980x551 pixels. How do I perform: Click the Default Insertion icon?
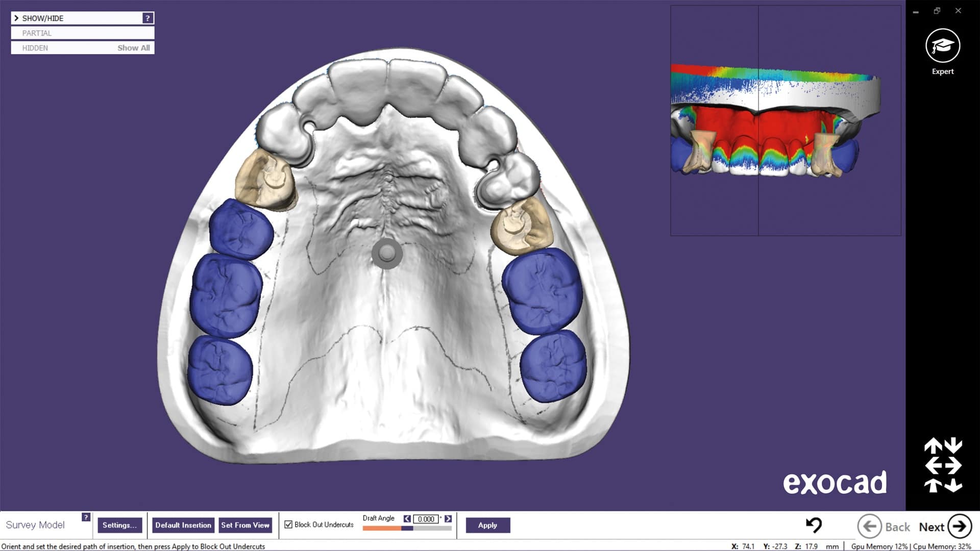click(x=182, y=525)
